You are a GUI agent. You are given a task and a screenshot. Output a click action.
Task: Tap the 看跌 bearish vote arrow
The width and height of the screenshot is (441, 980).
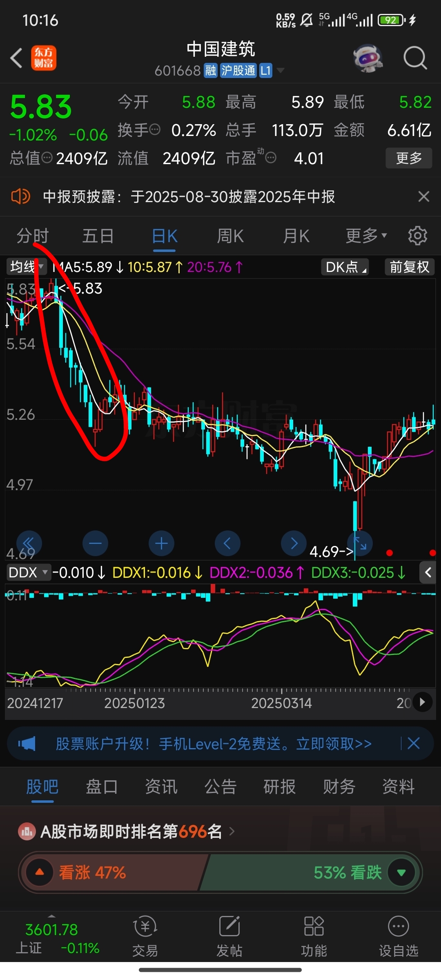[x=401, y=872]
